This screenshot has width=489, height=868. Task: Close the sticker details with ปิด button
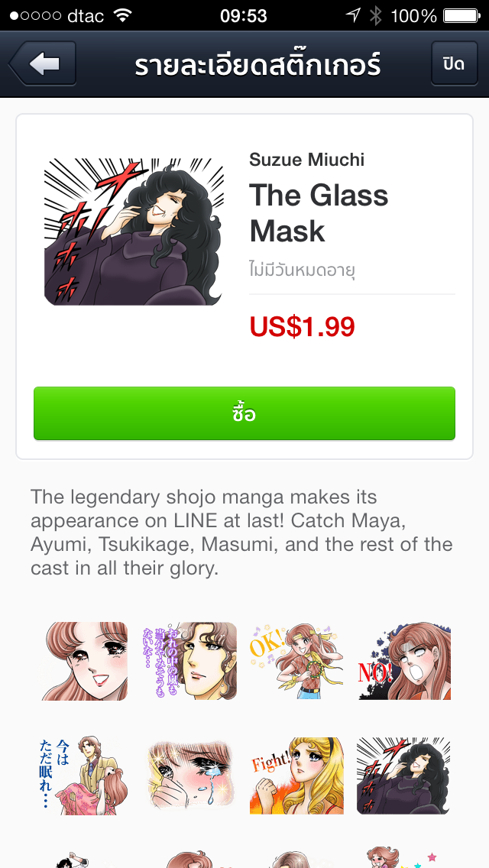point(454,63)
